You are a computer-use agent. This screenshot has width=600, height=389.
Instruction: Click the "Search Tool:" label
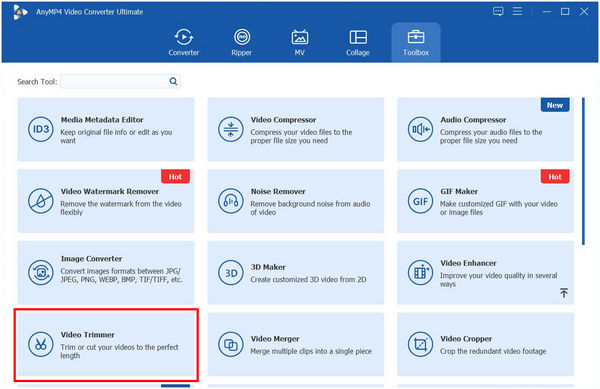point(37,81)
